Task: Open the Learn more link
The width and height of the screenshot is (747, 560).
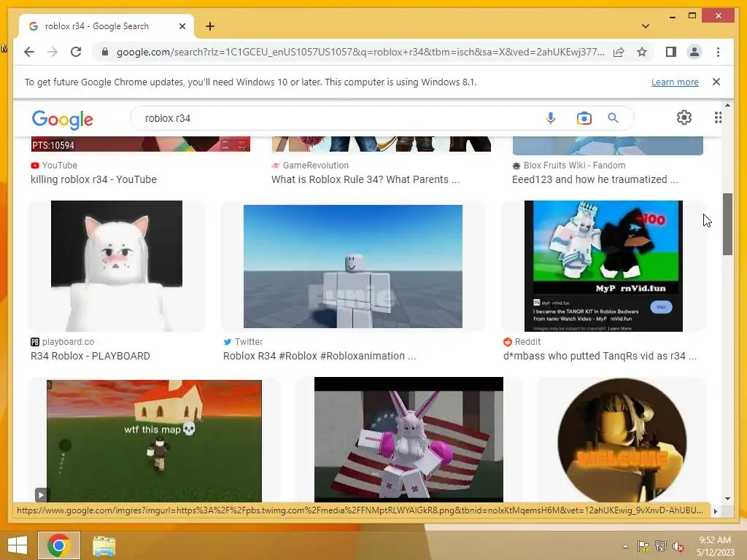Action: pos(675,82)
